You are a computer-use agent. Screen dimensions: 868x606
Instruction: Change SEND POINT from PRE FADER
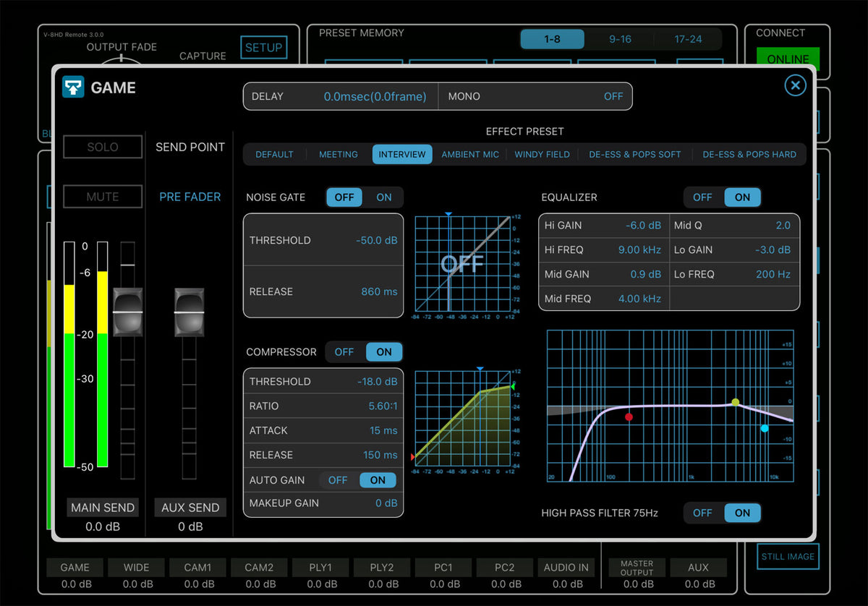[x=190, y=196]
